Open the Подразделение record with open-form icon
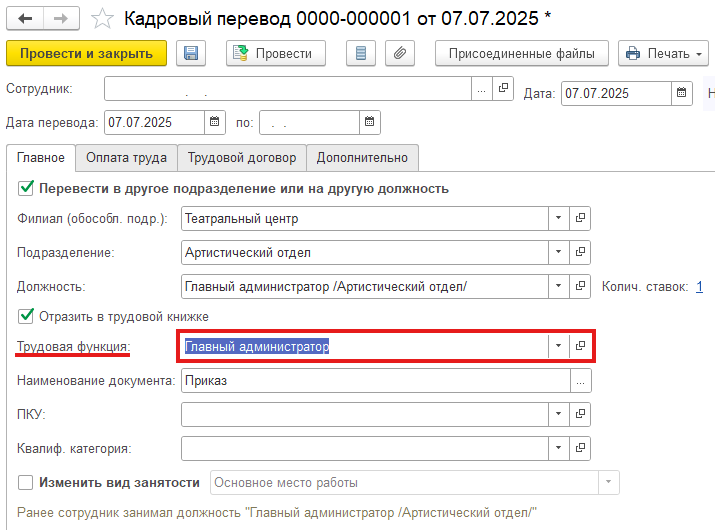This screenshot has width=715, height=530. pyautogui.click(x=580, y=252)
